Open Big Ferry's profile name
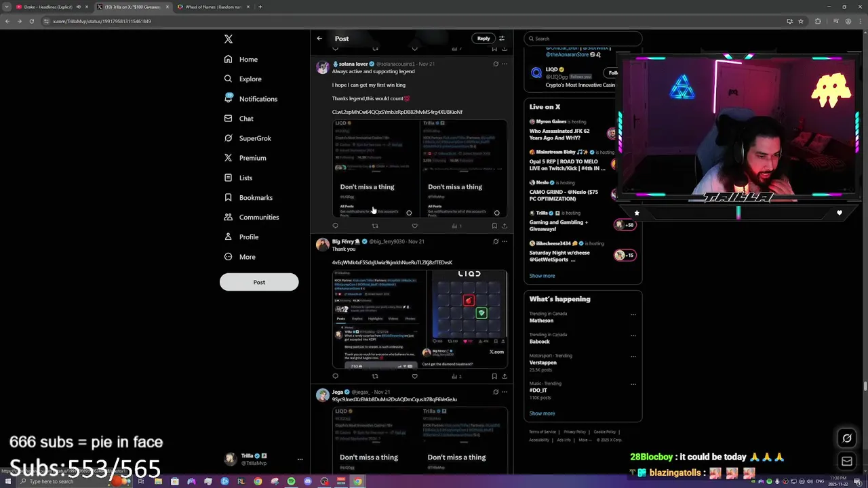 [346, 241]
